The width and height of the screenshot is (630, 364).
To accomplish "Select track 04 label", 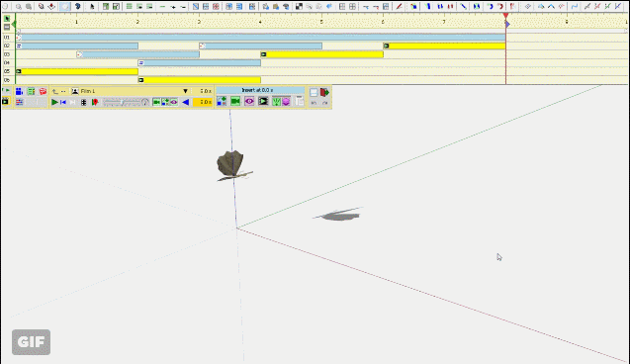I will [x=7, y=62].
